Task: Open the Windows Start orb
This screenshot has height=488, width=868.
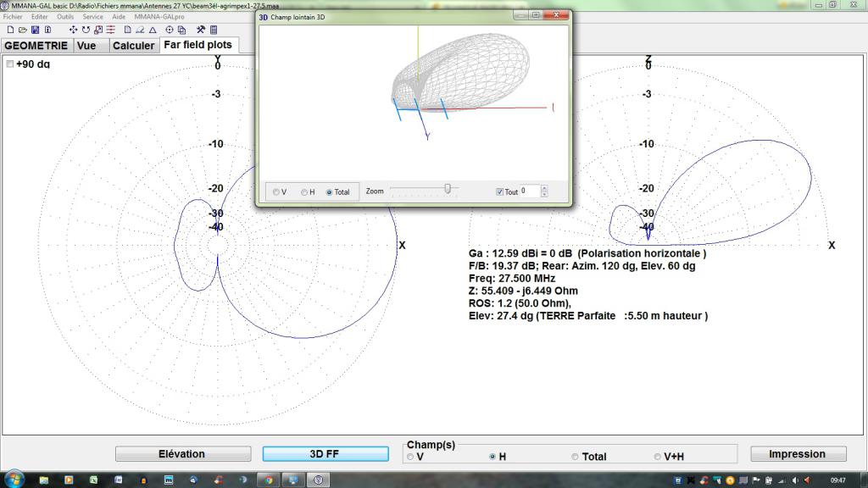Action: [14, 480]
